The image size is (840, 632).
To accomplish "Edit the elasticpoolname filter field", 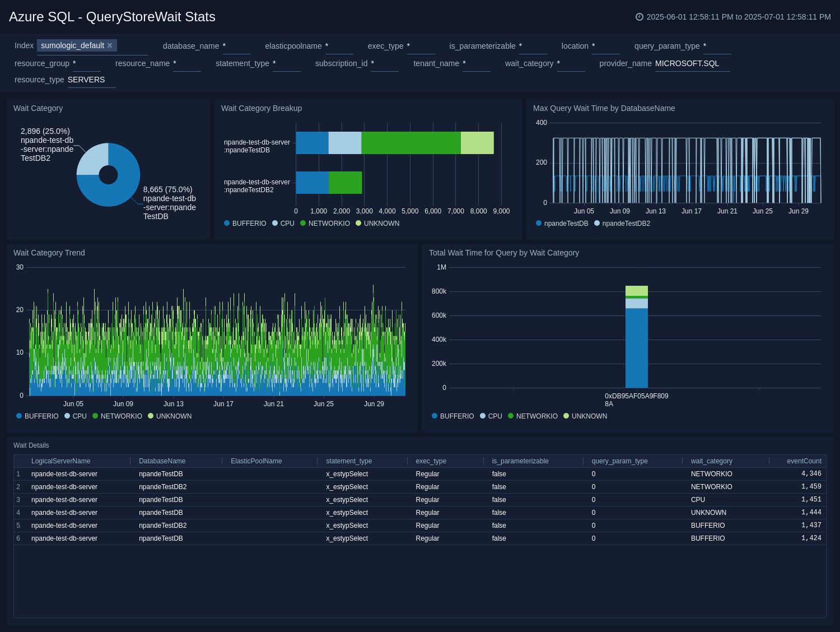I will 339,46.
